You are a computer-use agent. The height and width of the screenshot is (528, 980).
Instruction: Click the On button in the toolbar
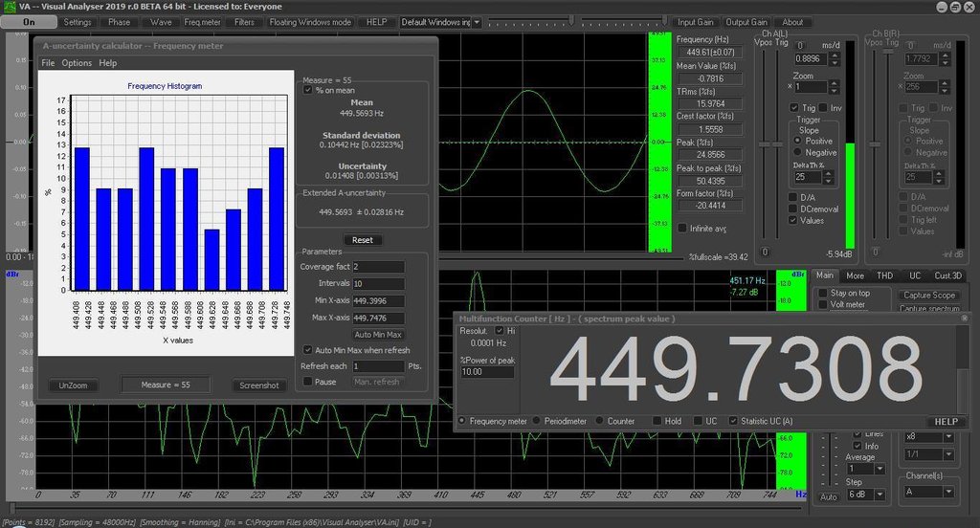(x=29, y=22)
